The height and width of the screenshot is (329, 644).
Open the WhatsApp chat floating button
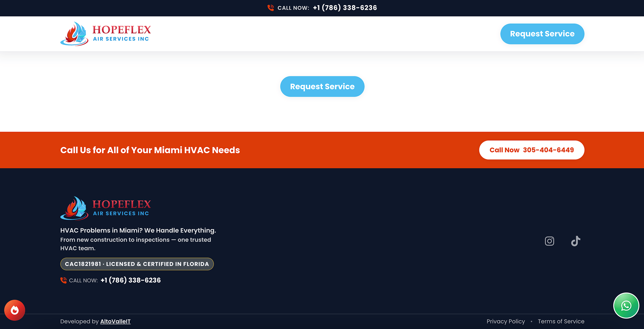click(x=626, y=306)
